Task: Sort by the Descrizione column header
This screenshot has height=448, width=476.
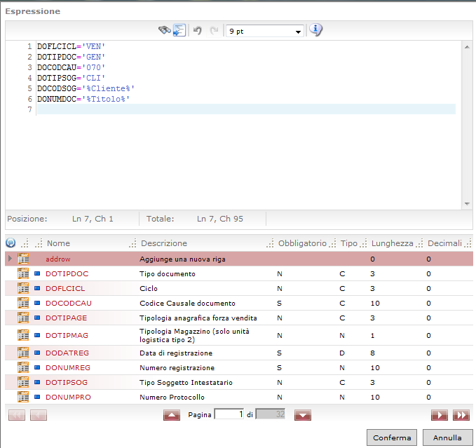Action: [x=164, y=243]
